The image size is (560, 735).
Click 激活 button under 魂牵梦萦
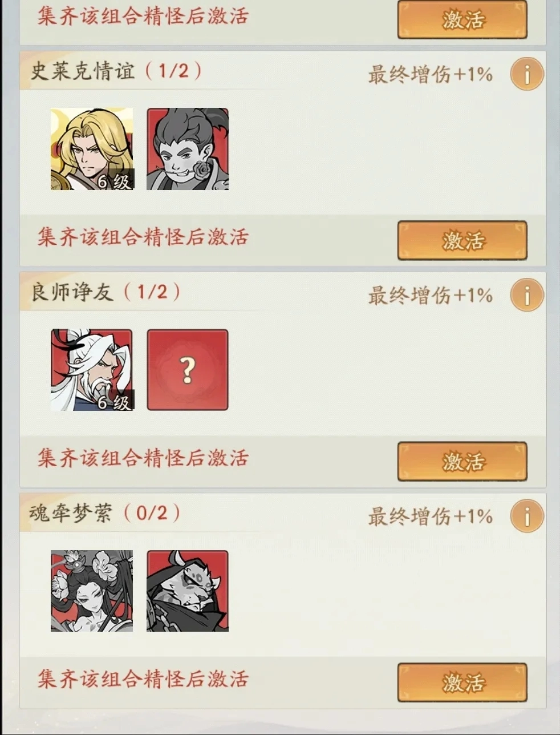point(462,682)
